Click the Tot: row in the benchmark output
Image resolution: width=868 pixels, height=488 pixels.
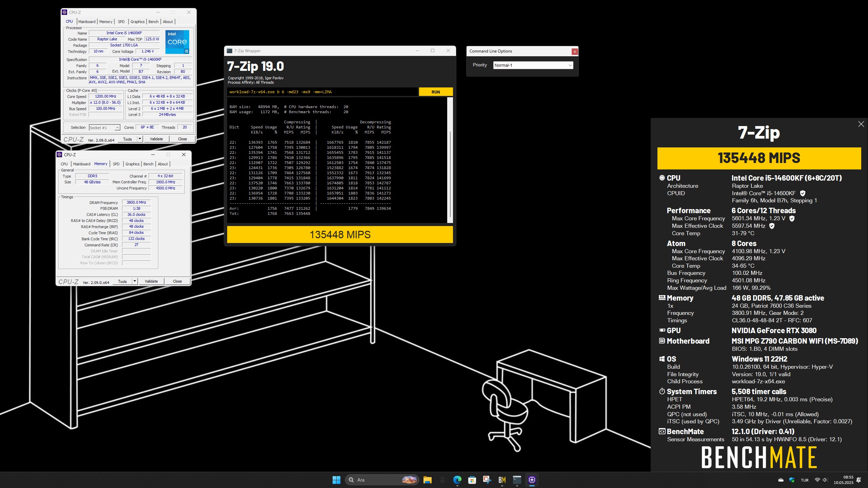pos(270,213)
